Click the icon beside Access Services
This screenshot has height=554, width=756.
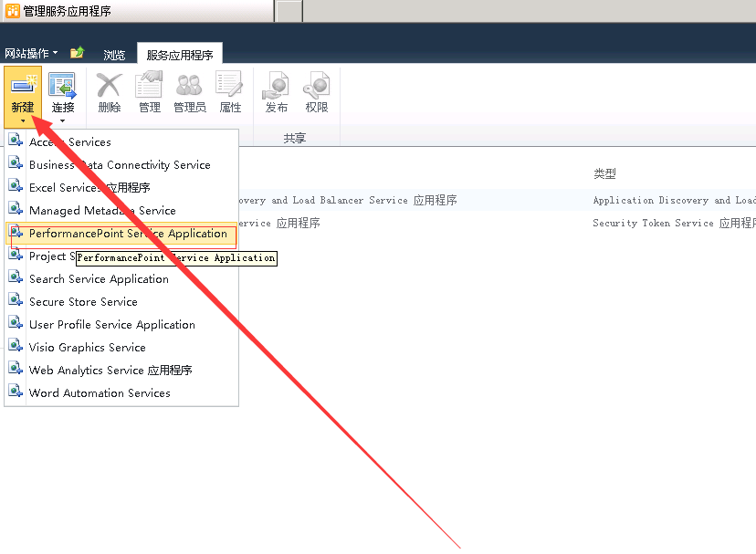(x=16, y=141)
